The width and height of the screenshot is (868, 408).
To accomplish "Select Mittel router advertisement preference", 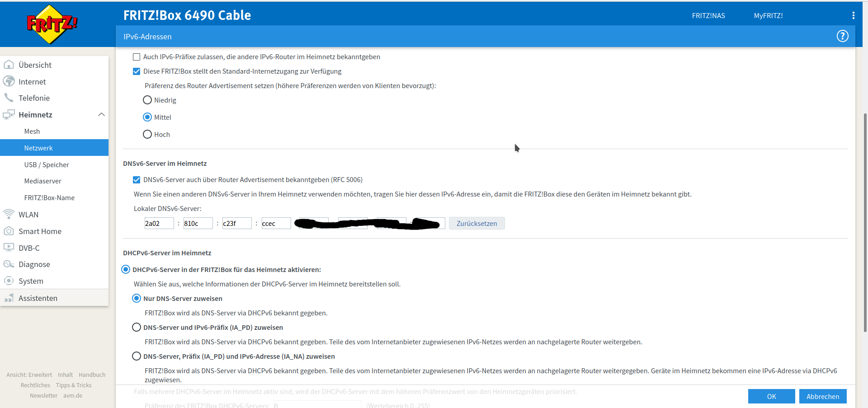I will (147, 117).
